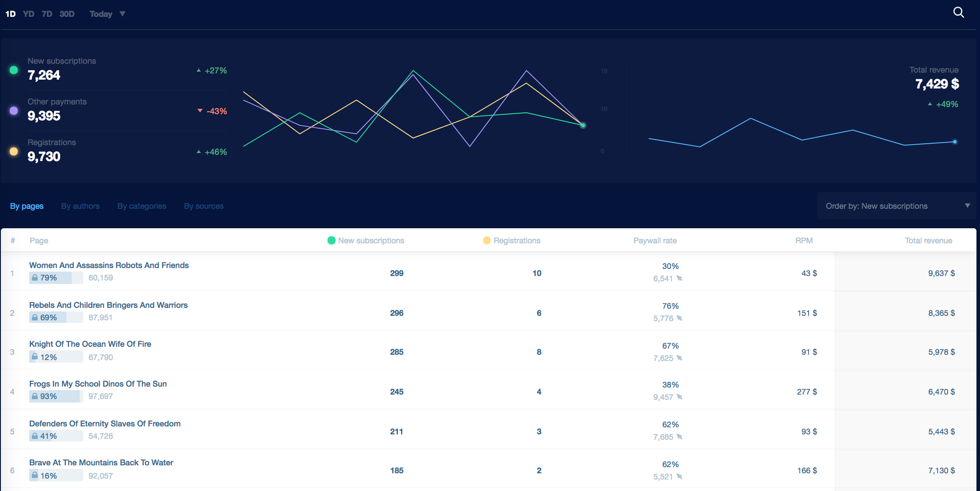Toggle the green New subscriptions series dot

pos(14,70)
